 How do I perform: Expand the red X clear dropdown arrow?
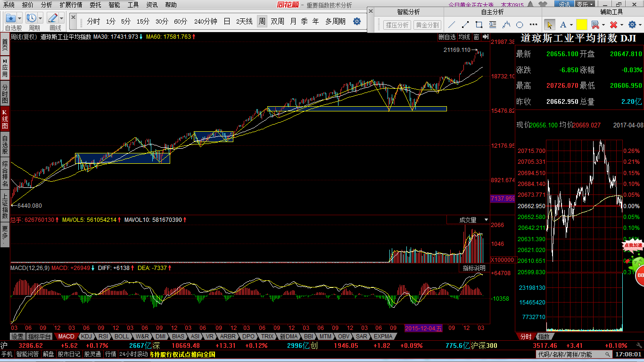tap(621, 25)
